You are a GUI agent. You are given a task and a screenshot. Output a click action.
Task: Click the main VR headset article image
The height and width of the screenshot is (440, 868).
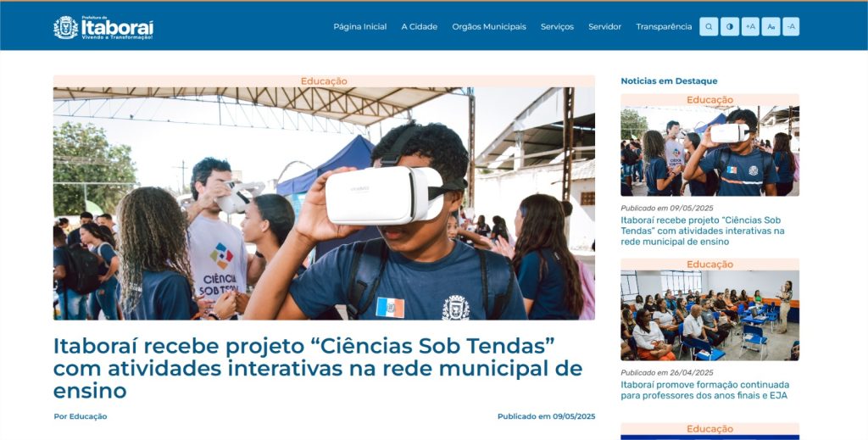pyautogui.click(x=324, y=203)
